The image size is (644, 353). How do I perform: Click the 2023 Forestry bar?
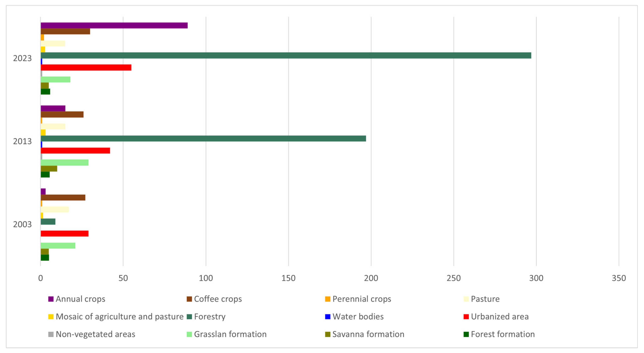click(x=286, y=55)
